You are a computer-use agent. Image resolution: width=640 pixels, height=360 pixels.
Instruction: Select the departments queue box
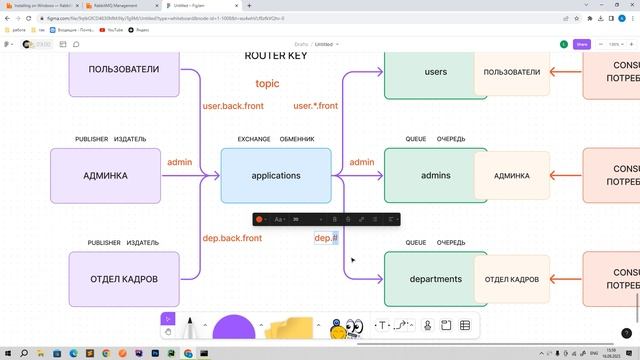point(429,279)
